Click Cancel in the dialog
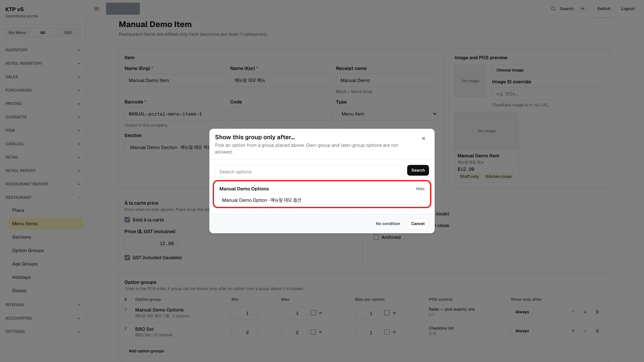This screenshot has height=362, width=644. click(418, 224)
